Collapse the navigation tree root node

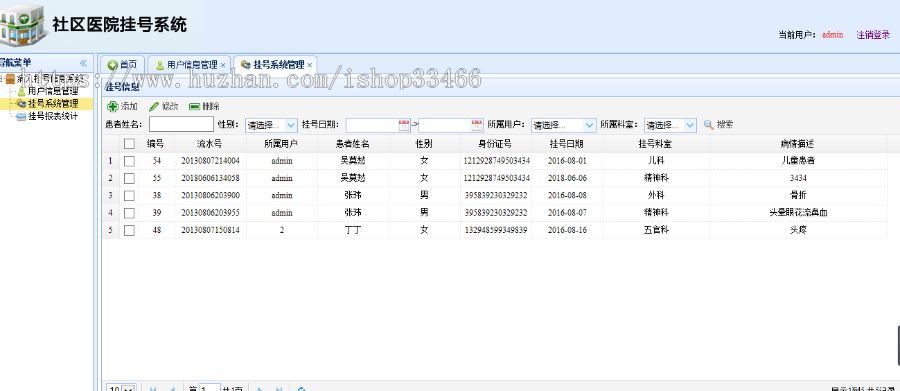[2, 79]
